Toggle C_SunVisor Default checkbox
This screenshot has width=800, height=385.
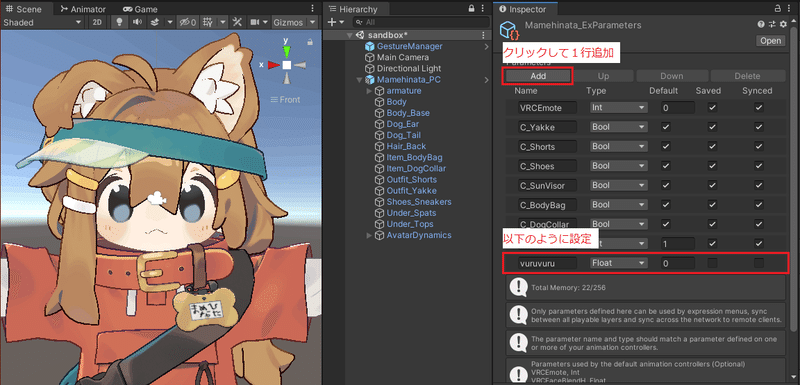click(x=666, y=185)
